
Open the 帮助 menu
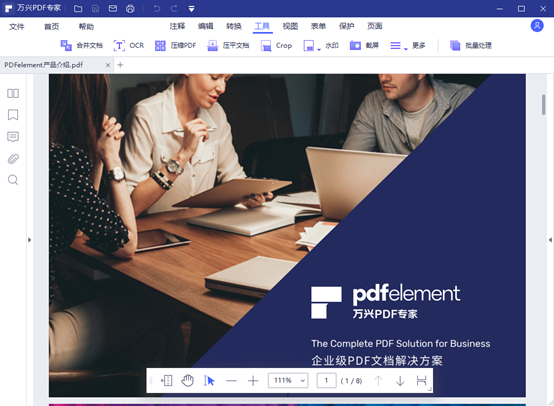pyautogui.click(x=86, y=27)
